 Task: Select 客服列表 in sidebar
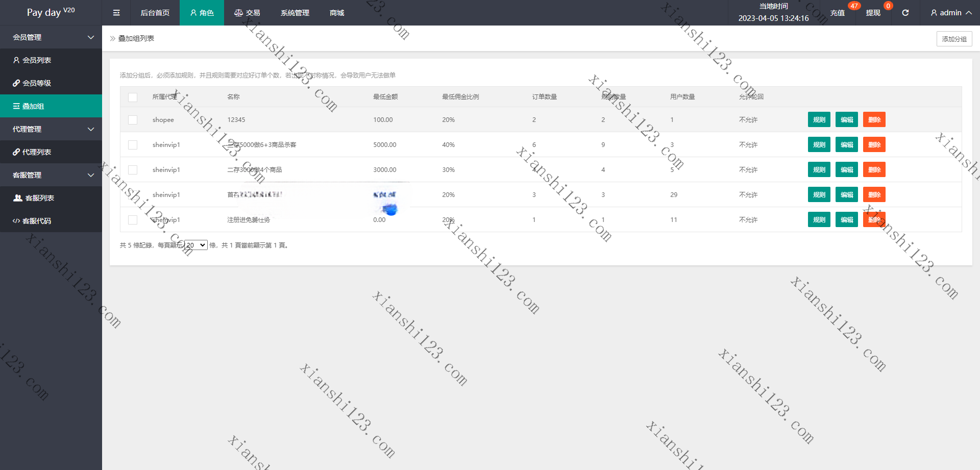(51, 198)
